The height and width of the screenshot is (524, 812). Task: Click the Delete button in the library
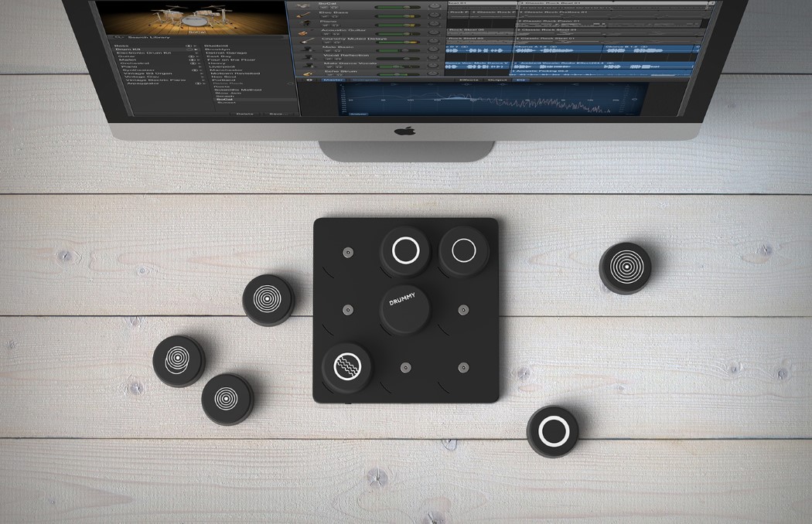point(244,114)
